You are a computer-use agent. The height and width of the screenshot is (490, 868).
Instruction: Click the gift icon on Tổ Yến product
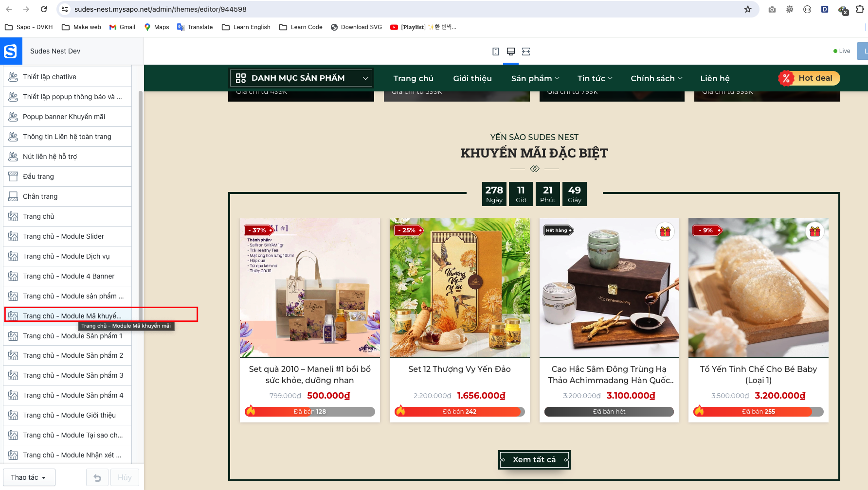click(815, 231)
